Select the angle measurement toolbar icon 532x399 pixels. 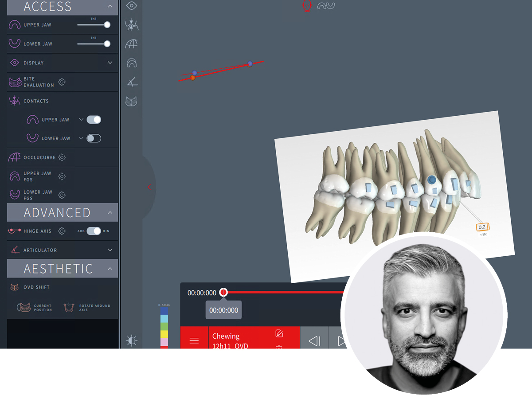pos(131,82)
